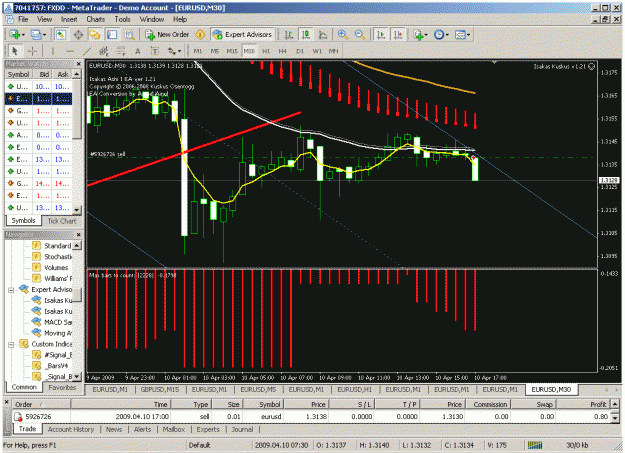The image size is (625, 453).
Task: Switch the timeframe to H1
Action: [x=266, y=51]
